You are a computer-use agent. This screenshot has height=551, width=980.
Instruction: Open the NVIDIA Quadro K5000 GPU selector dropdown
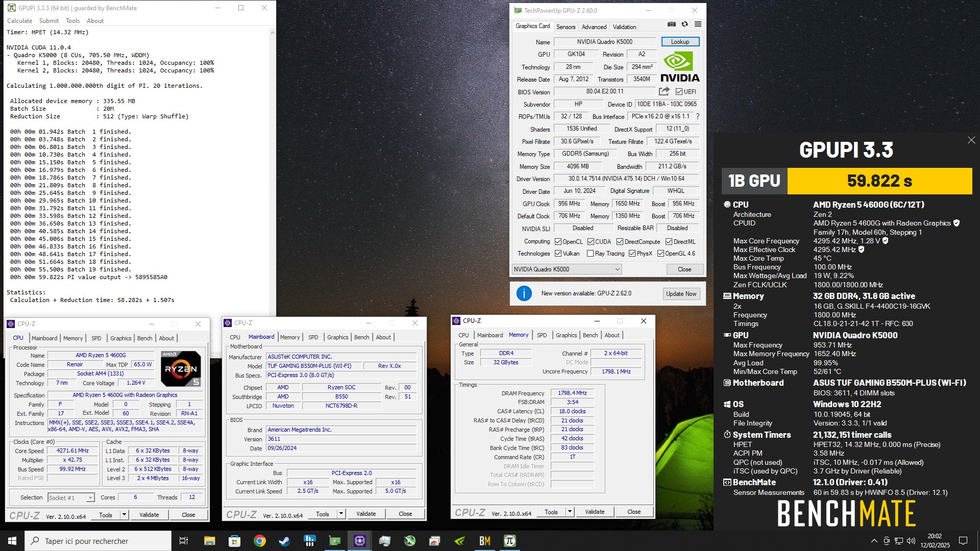pyautogui.click(x=567, y=269)
